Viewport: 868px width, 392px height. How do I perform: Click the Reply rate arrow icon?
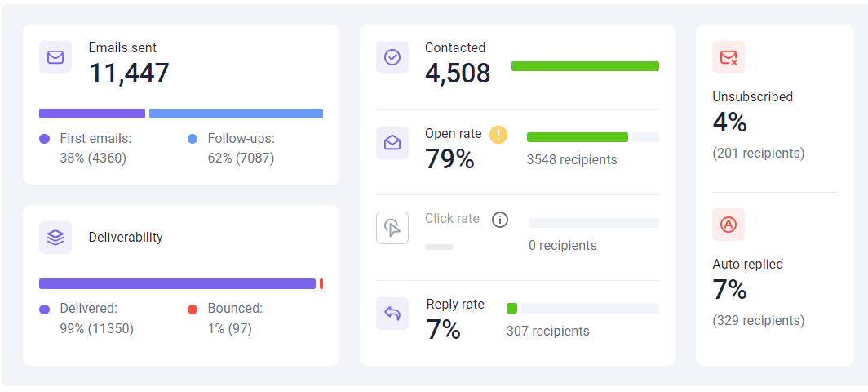[x=392, y=314]
